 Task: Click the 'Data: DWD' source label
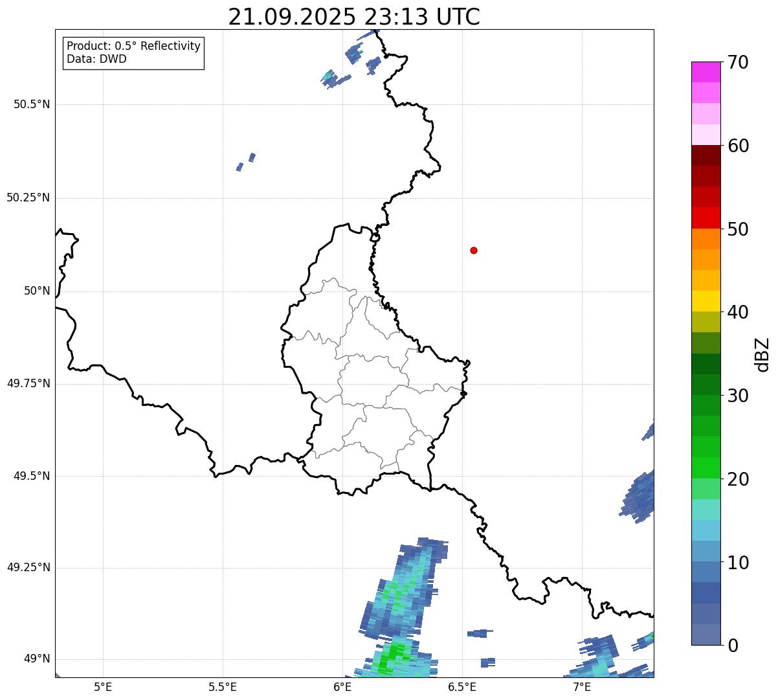pos(96,59)
